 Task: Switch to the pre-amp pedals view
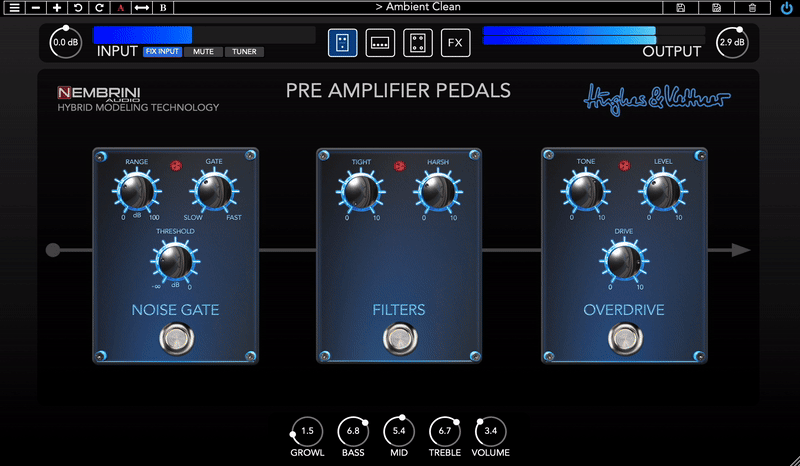342,43
